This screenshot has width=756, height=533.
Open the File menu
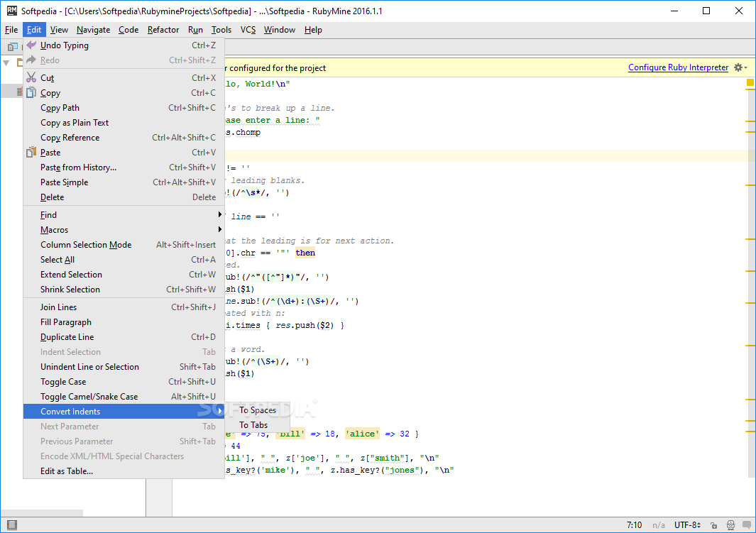[x=11, y=30]
